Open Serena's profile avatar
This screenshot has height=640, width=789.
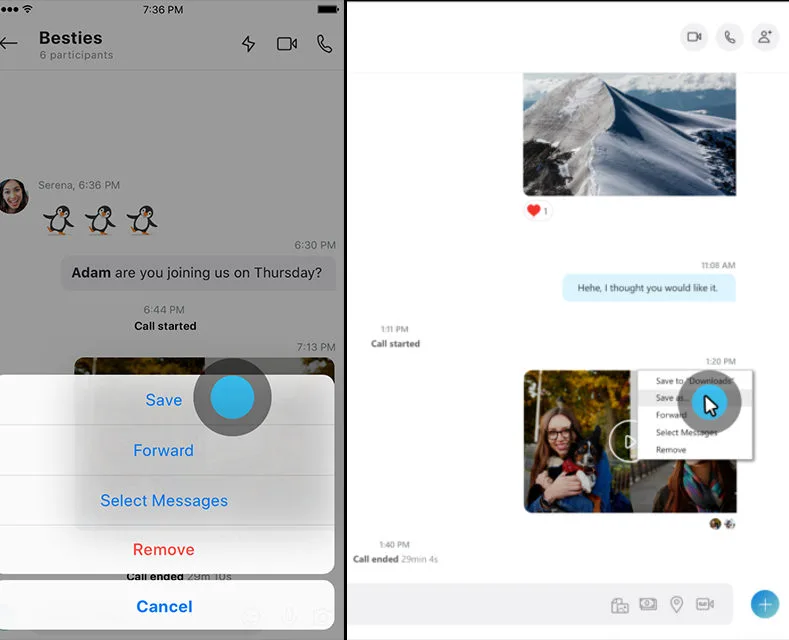pos(13,196)
